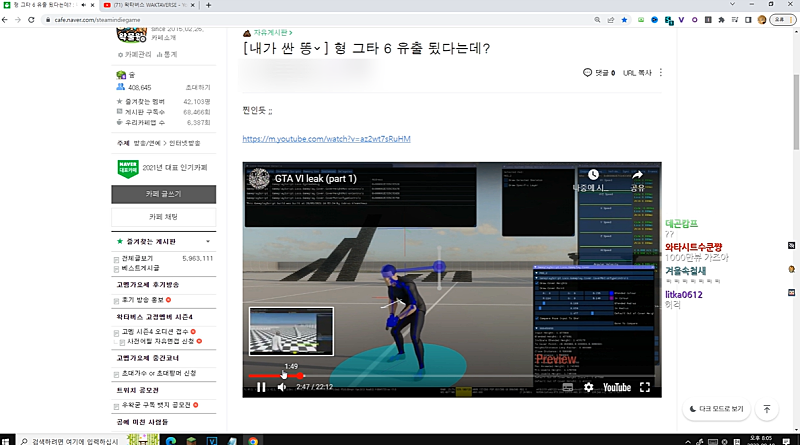Viewport: 800px width, 445px height.
Task: Open the purple V extension icon
Action: (x=681, y=20)
